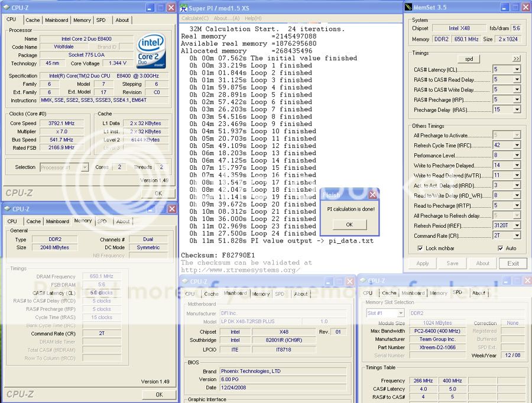Click the DFI Inc. manufacturer field

coord(283,313)
